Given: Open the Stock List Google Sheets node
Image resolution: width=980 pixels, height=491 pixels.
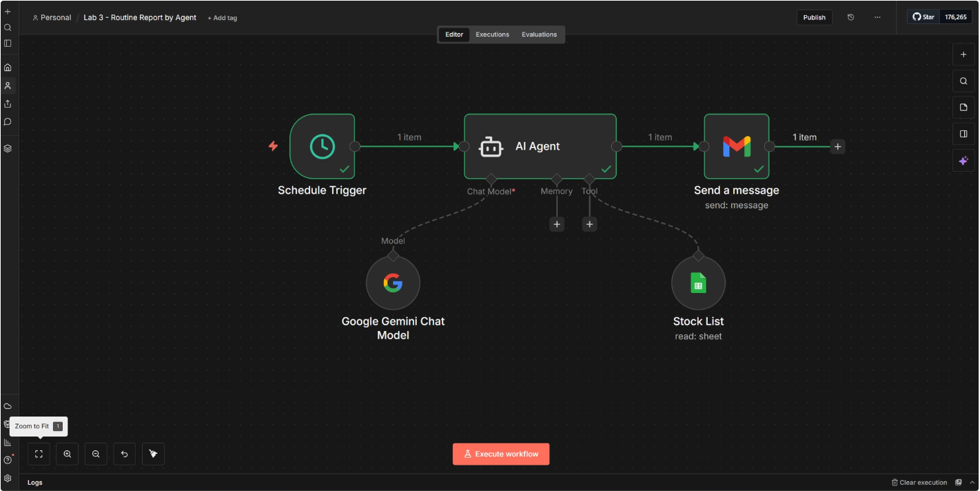Looking at the screenshot, I should pos(698,283).
